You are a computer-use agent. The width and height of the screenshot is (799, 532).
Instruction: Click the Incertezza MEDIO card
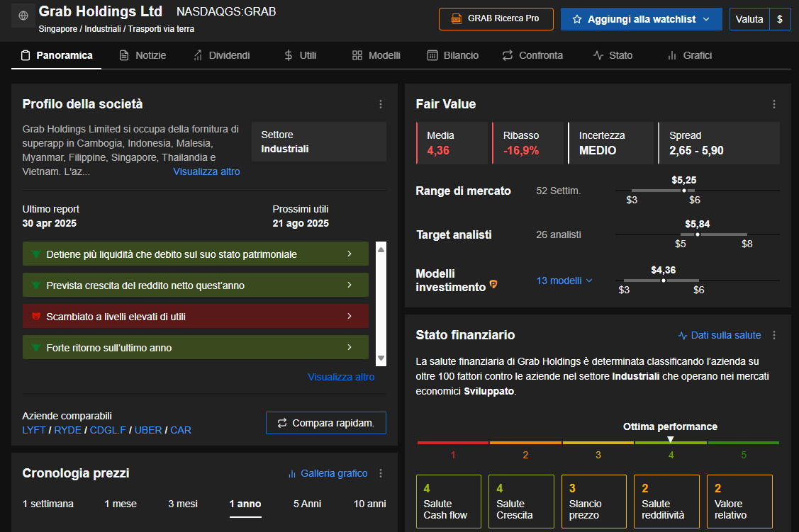coord(611,143)
